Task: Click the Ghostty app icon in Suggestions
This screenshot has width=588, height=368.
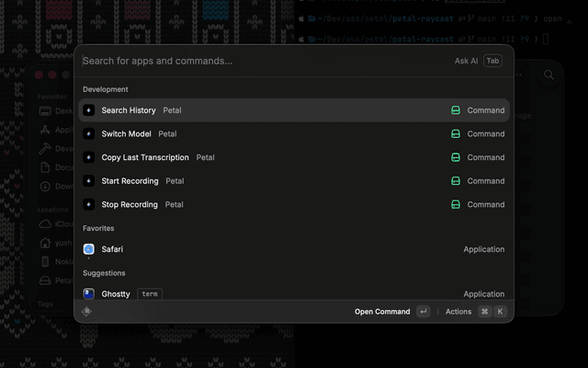Action: coord(89,294)
